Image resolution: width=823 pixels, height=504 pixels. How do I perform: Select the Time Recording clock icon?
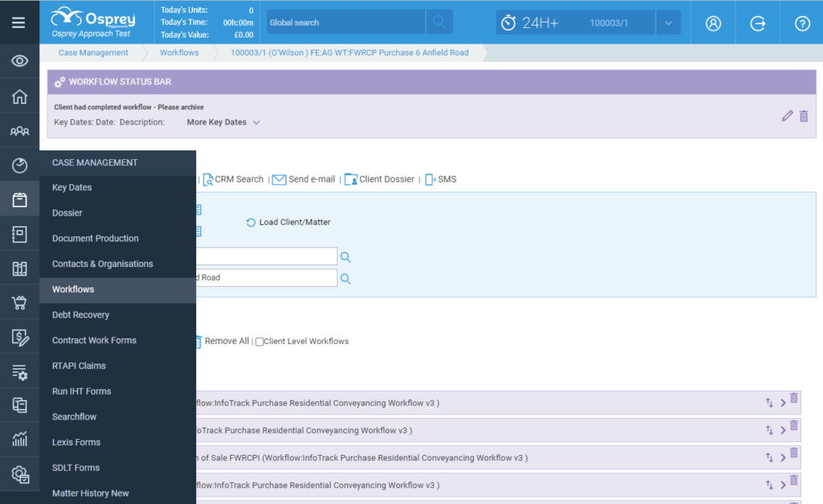click(19, 164)
